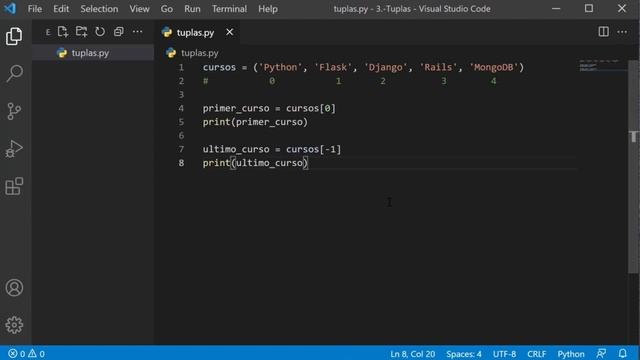
Task: Click line number 3 in the gutter
Action: [181, 95]
